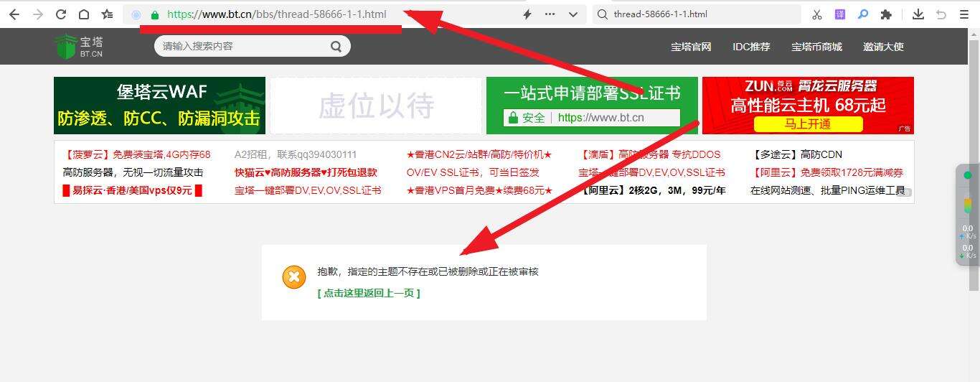
Task: Click the green padlock security icon
Action: pos(154,14)
